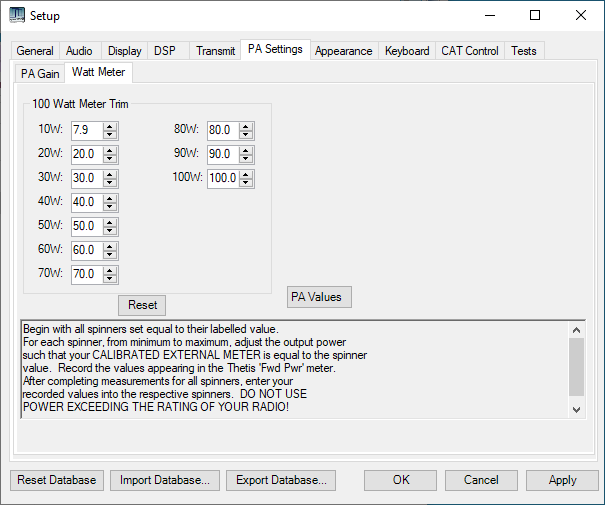Open the Display tab
Image resolution: width=605 pixels, height=505 pixels.
tap(125, 51)
